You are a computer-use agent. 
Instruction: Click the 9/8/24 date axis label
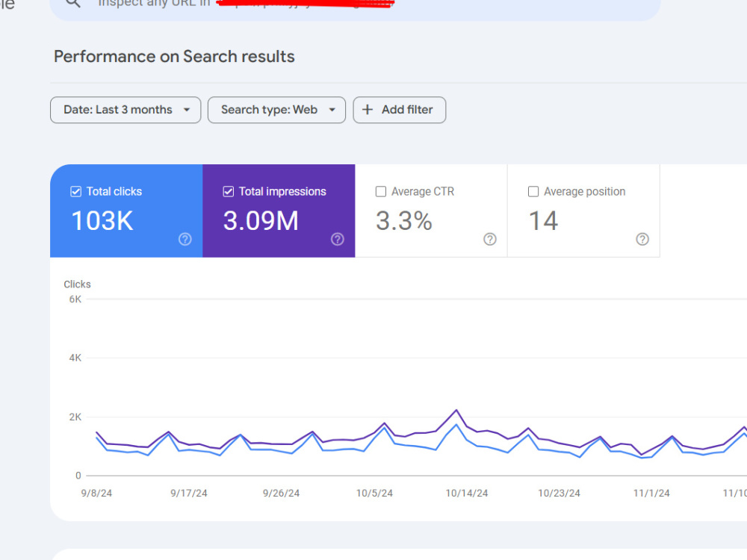coord(96,494)
